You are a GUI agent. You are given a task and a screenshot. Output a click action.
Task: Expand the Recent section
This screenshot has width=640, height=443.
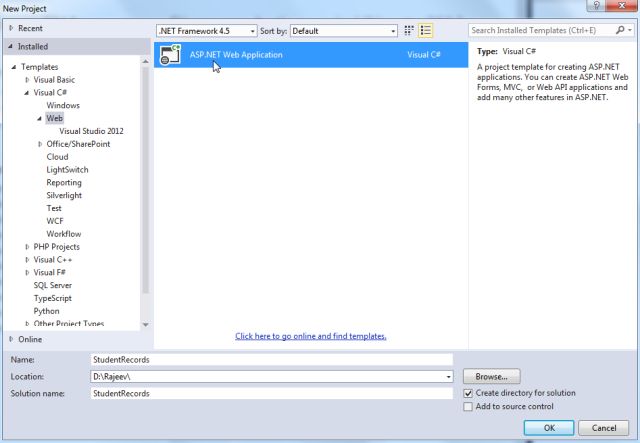click(11, 28)
